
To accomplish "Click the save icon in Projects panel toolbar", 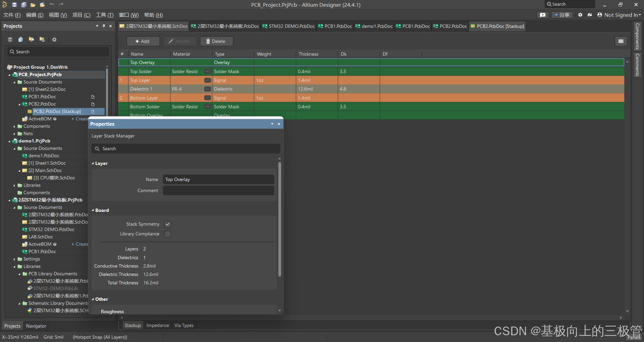I will pyautogui.click(x=10, y=40).
